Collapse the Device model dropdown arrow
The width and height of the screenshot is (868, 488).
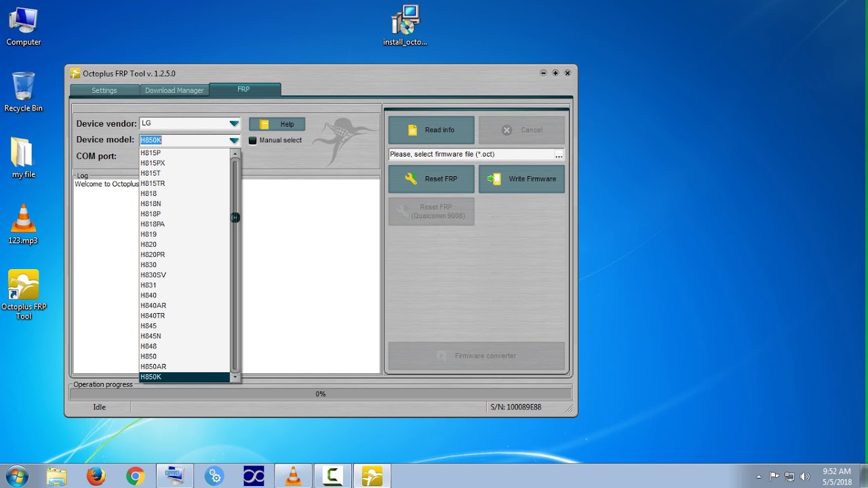tap(234, 140)
